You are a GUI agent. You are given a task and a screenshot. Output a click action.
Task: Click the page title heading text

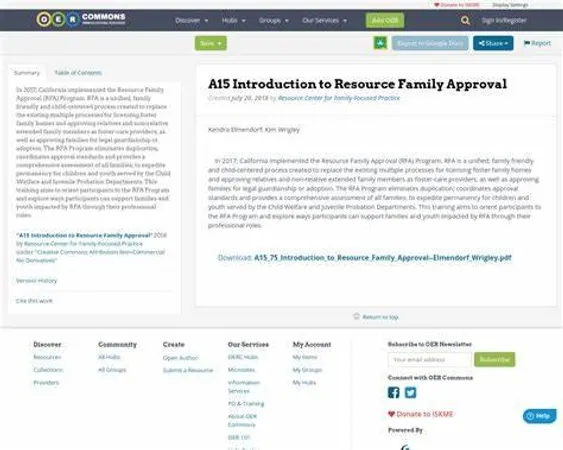point(357,84)
